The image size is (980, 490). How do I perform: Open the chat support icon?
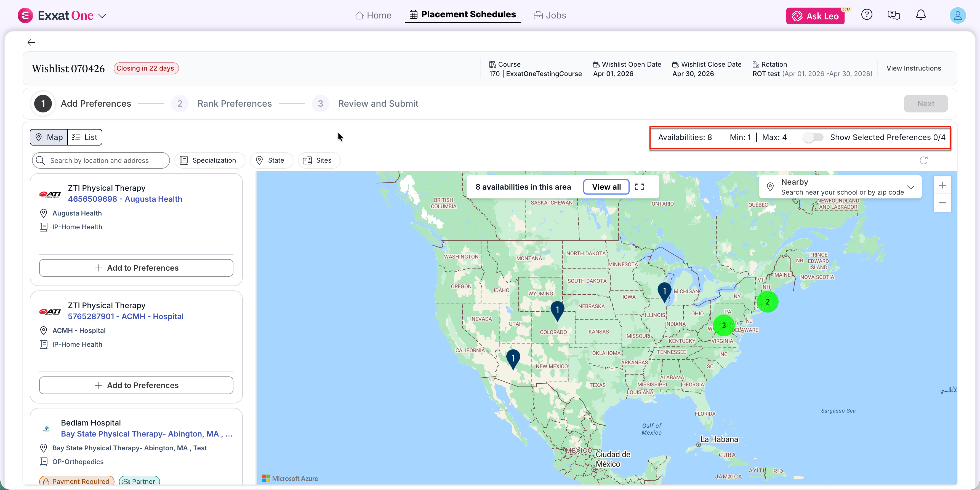tap(893, 15)
